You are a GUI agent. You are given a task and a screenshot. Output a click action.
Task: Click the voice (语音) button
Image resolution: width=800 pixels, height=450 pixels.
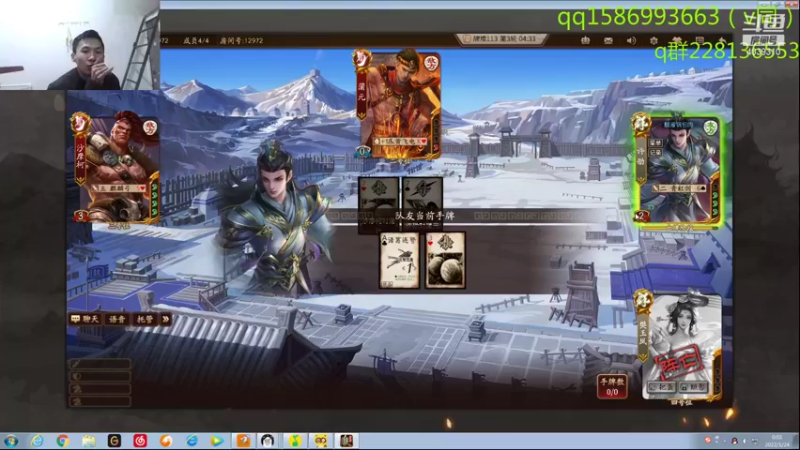coord(117,319)
